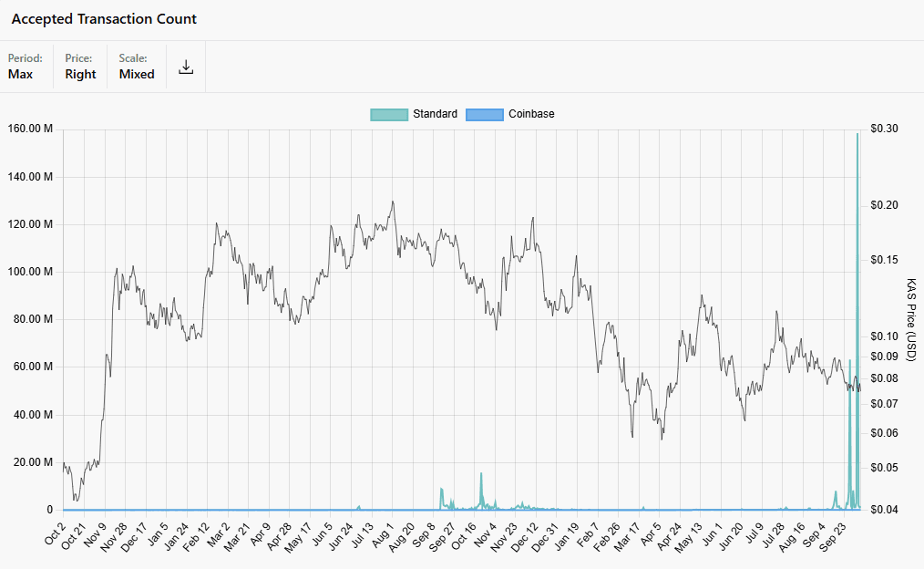This screenshot has width=924, height=569.
Task: Open the Scale Mixed dropdown
Action: [x=137, y=67]
